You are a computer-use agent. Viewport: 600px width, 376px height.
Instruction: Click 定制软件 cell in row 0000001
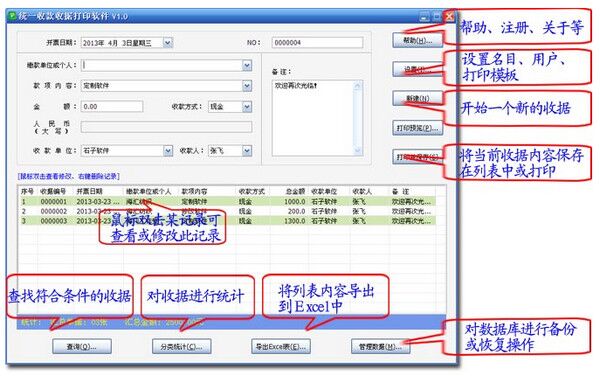(x=194, y=201)
